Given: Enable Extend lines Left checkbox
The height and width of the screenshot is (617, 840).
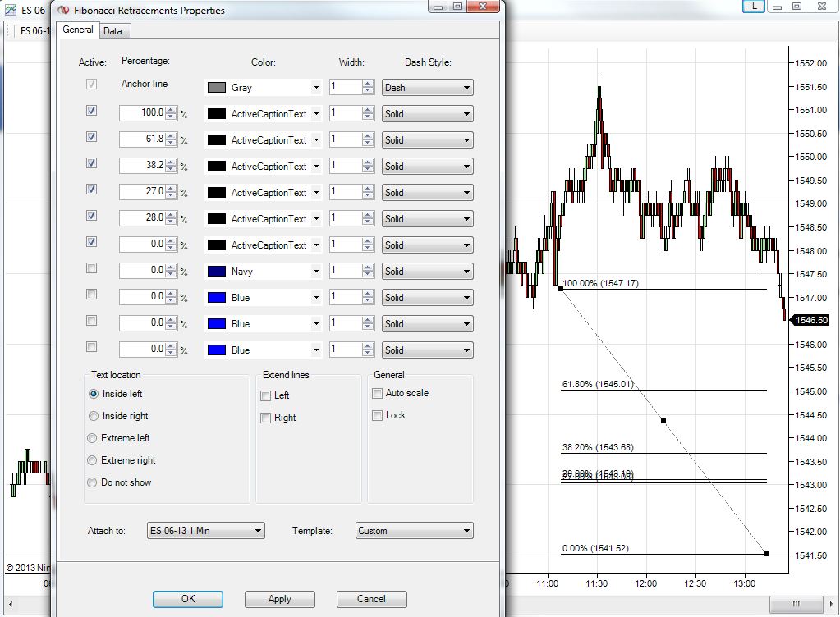Looking at the screenshot, I should 265,395.
